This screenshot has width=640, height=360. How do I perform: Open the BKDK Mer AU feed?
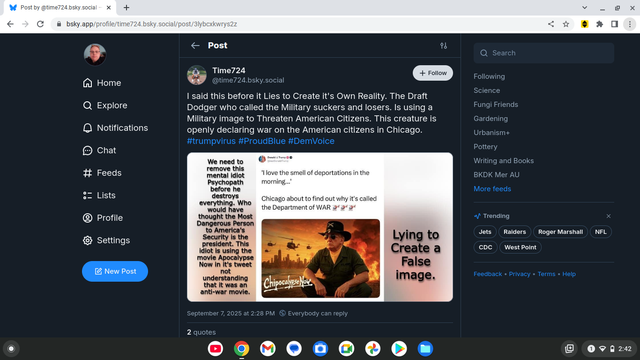coord(496,175)
